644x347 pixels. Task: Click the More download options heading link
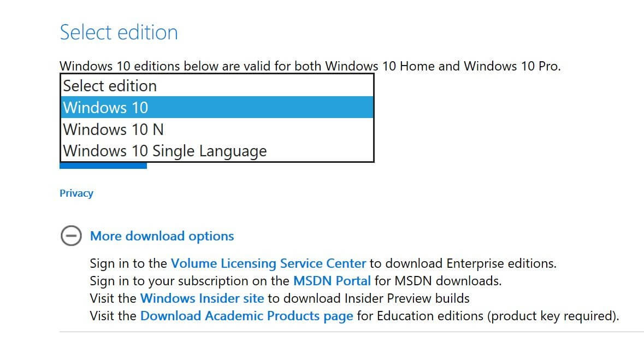pyautogui.click(x=162, y=236)
